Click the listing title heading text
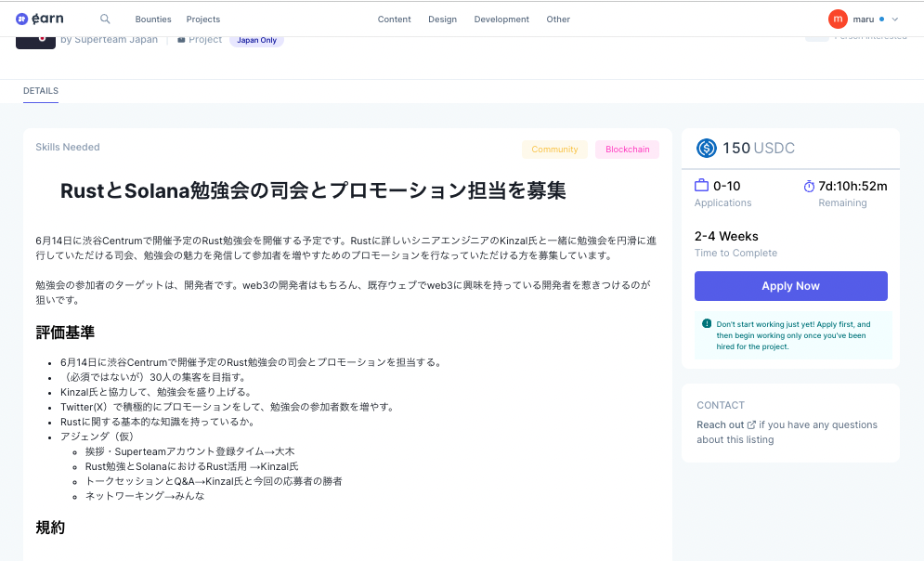Image resolution: width=924 pixels, height=561 pixels. tap(313, 190)
